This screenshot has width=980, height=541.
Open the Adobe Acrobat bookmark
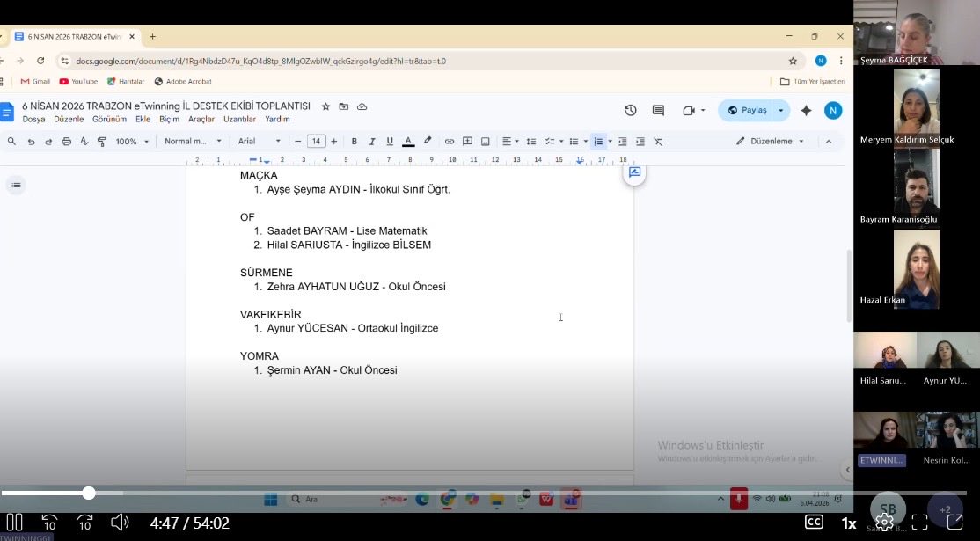pyautogui.click(x=183, y=82)
